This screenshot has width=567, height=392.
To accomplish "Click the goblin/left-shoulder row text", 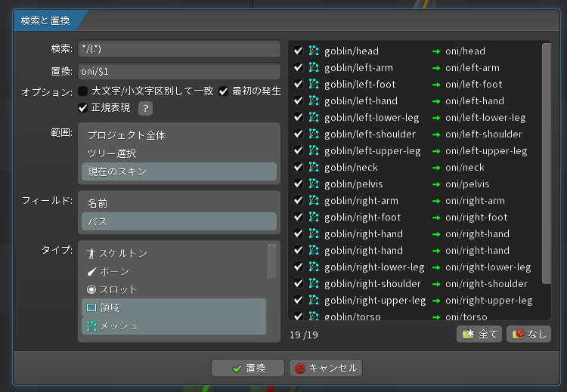I will tap(370, 134).
